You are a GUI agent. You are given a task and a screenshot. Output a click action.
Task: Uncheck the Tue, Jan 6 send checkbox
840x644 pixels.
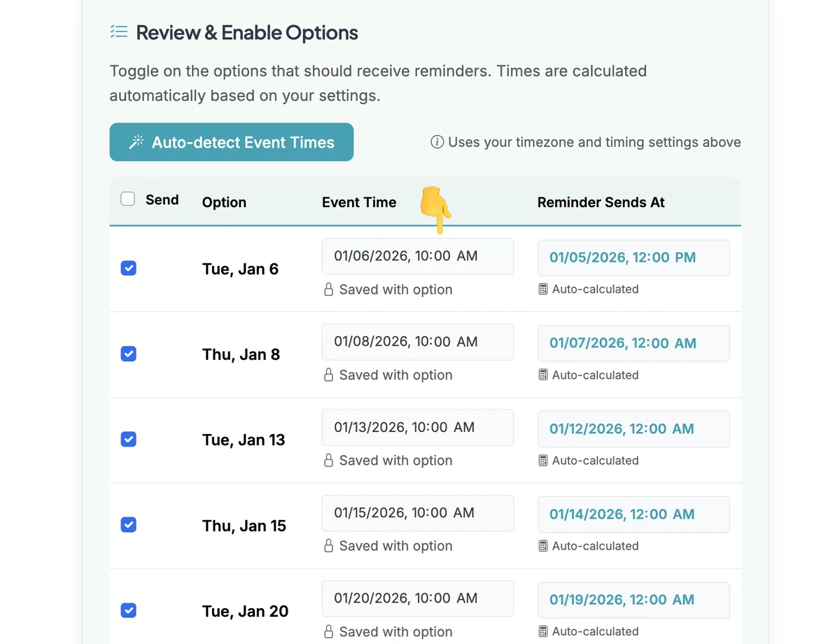128,268
